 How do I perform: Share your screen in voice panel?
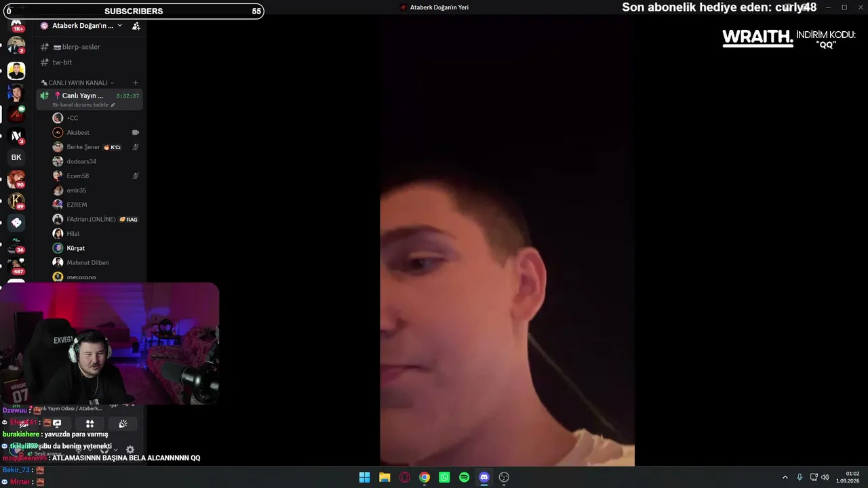[x=57, y=424]
